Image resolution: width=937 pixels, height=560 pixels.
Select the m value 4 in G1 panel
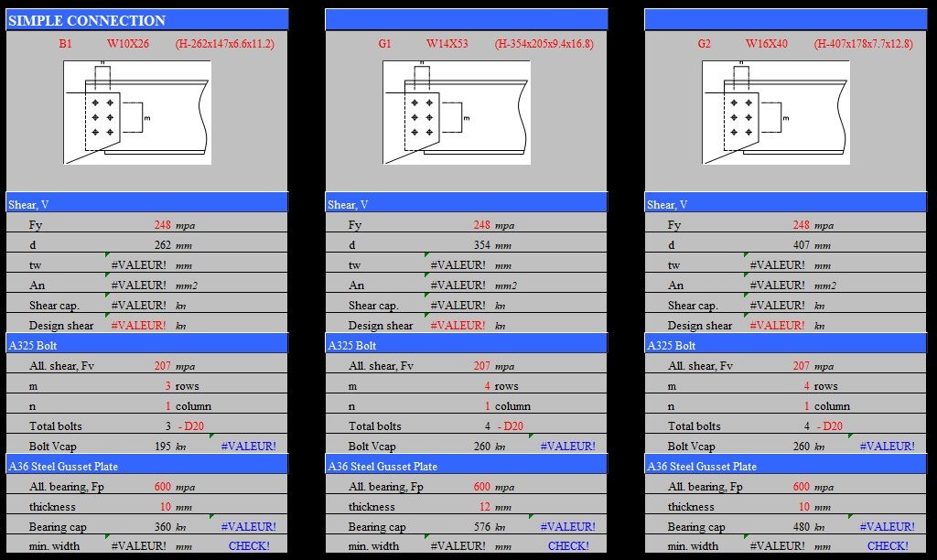[488, 386]
